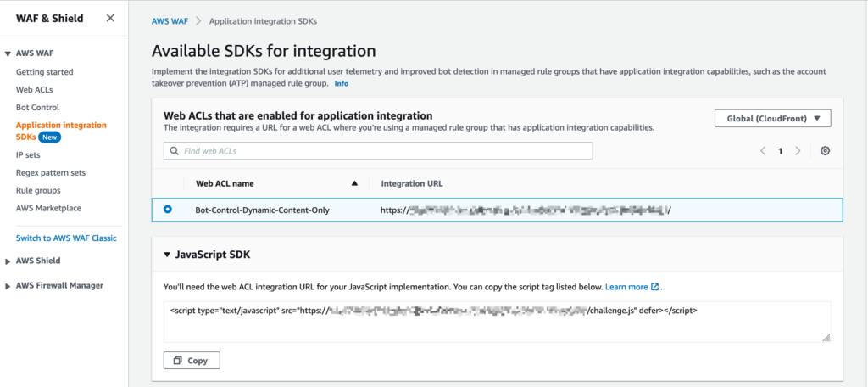The height and width of the screenshot is (387, 868).
Task: Click the Integration URL column header
Action: (412, 183)
